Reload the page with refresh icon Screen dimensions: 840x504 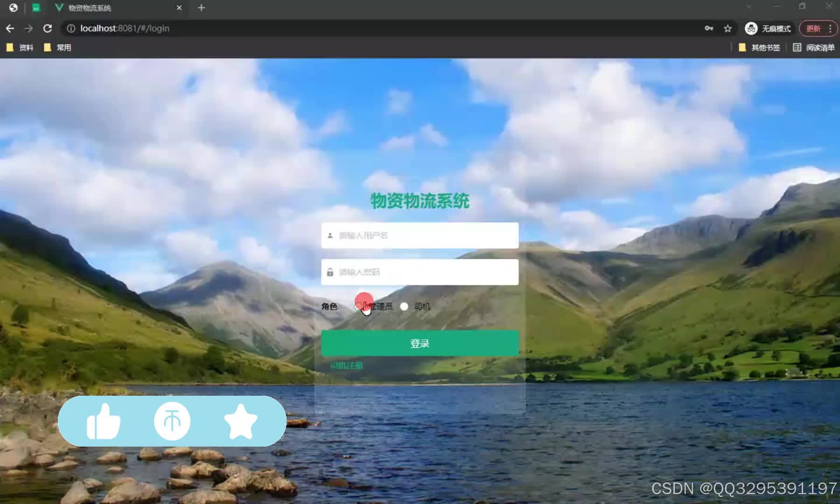point(48,28)
